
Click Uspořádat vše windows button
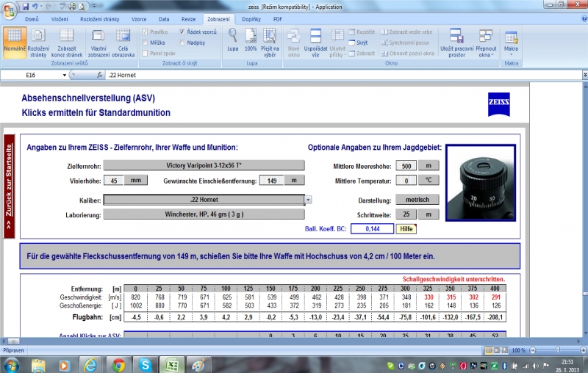coord(316,43)
